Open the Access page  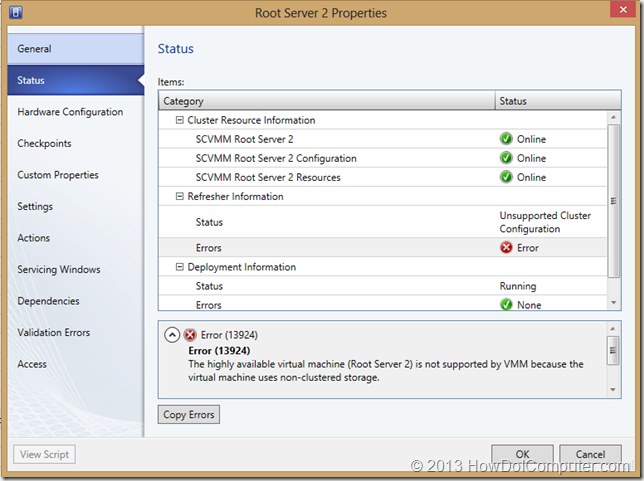pyautogui.click(x=76, y=364)
